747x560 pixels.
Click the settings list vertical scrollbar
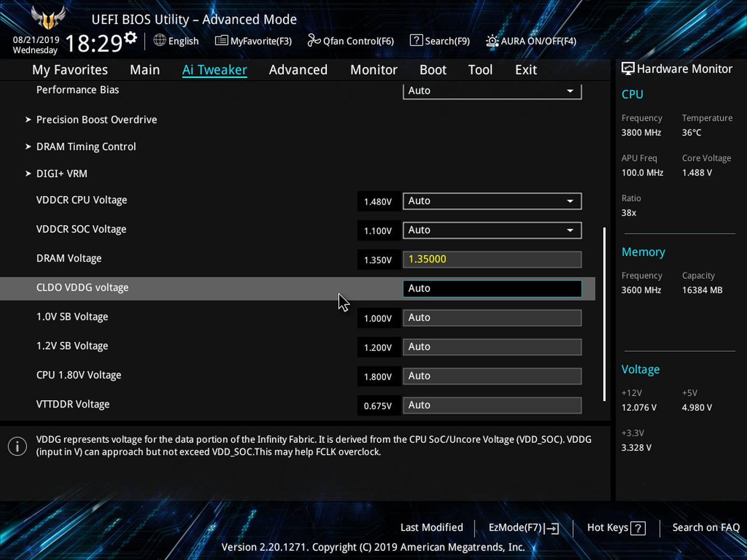pyautogui.click(x=604, y=314)
